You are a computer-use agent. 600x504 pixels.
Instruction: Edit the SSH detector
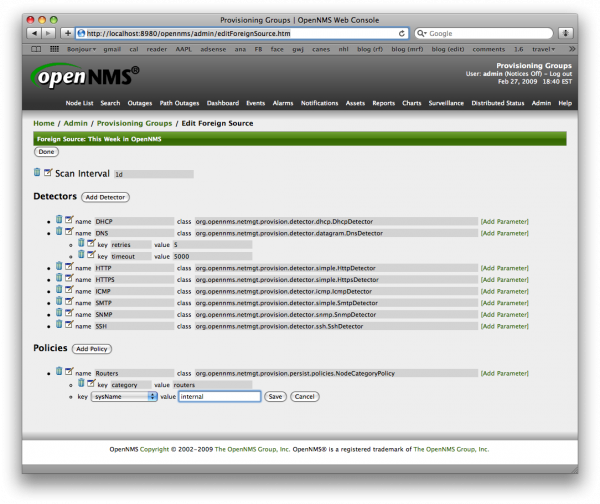pyautogui.click(x=69, y=324)
